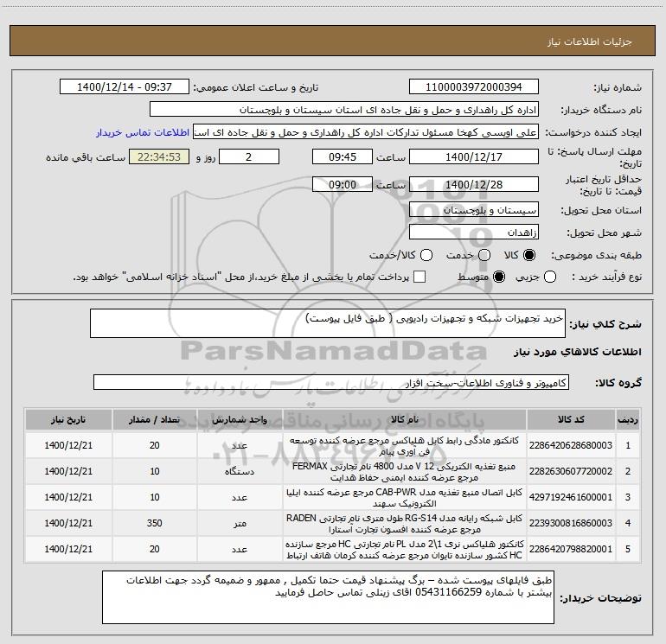The image size is (666, 644).
Task: Click the جزئیات اطلاعات نیاز header title
Action: (590, 41)
